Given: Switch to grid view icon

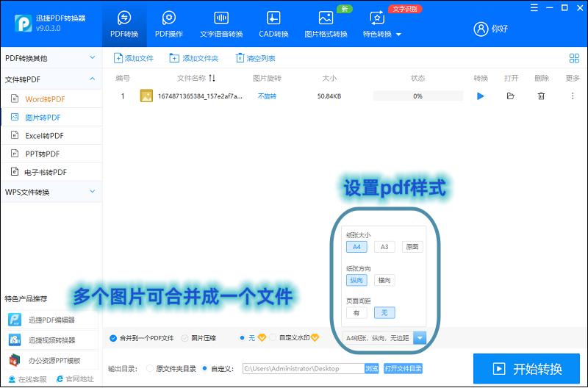Looking at the screenshot, I should [574, 58].
